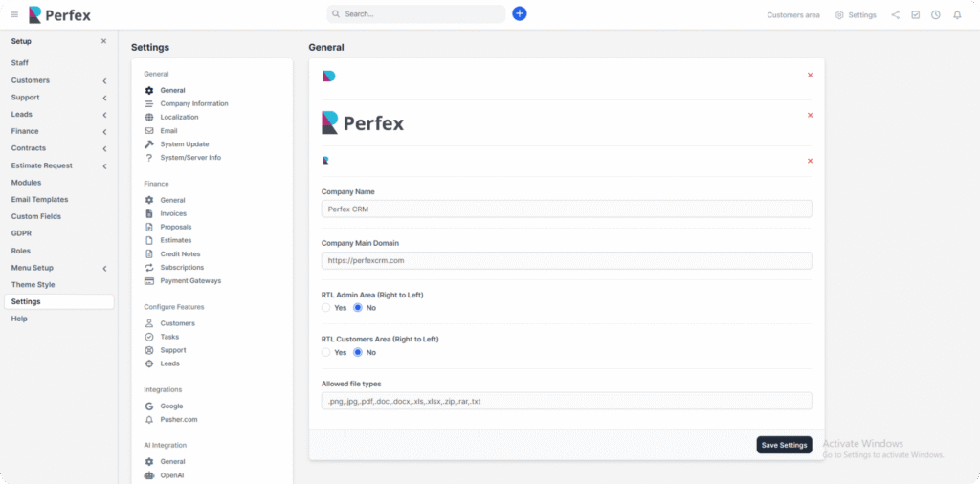Click the Company Information list icon
The height and width of the screenshot is (484, 980).
coord(148,103)
